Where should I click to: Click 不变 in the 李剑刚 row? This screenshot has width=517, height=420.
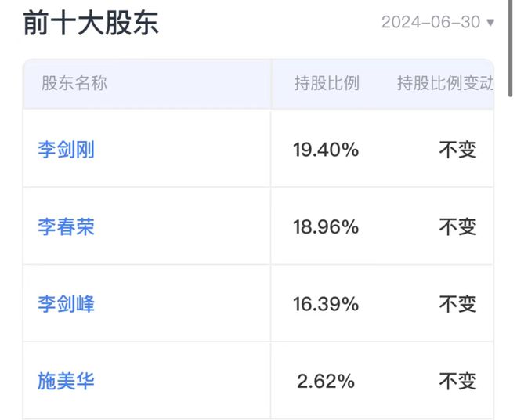457,150
